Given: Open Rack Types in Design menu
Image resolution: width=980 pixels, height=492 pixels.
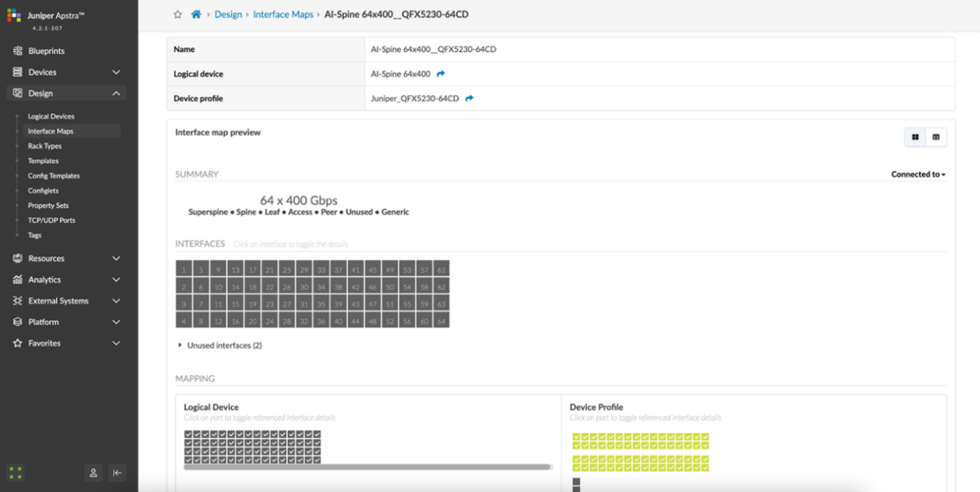Looking at the screenshot, I should coord(44,146).
